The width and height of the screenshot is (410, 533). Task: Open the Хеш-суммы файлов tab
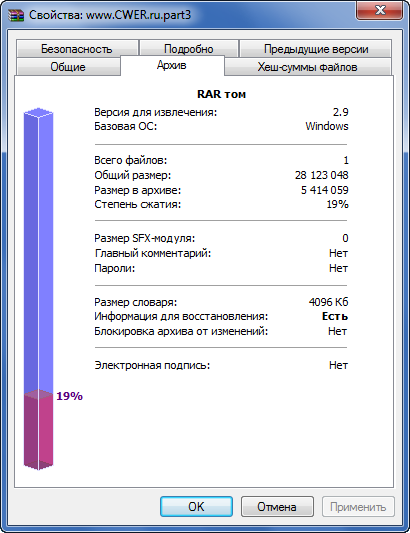point(307,67)
